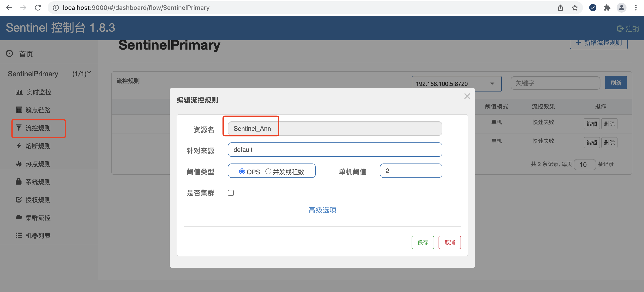Click the 熔断规则 lightning icon
Viewport: 644px width, 292px height.
[x=19, y=146]
